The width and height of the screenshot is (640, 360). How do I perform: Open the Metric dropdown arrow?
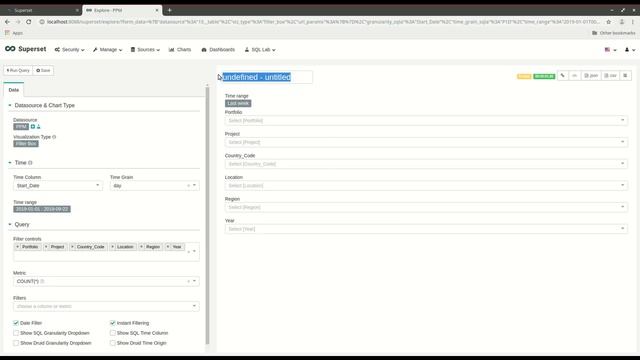pos(194,281)
